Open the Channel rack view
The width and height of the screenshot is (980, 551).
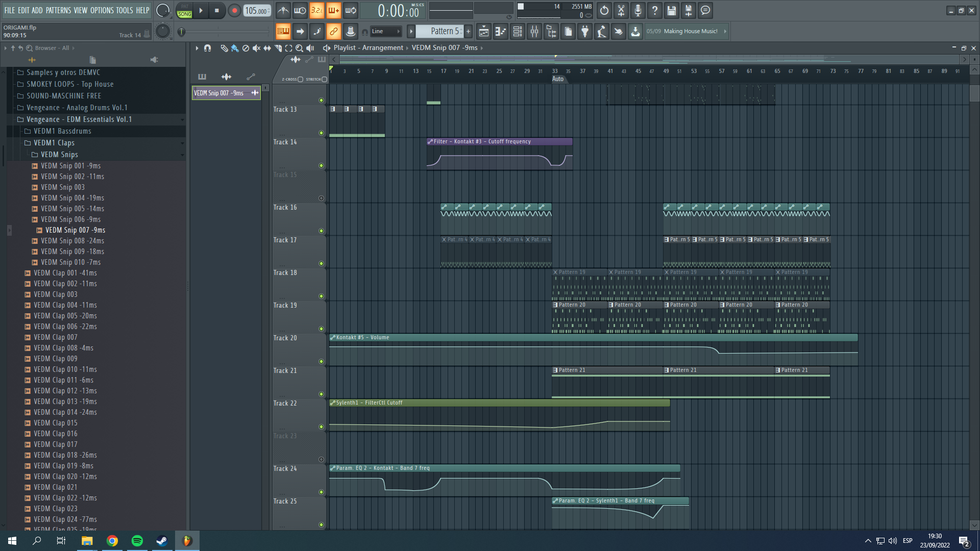tap(518, 32)
